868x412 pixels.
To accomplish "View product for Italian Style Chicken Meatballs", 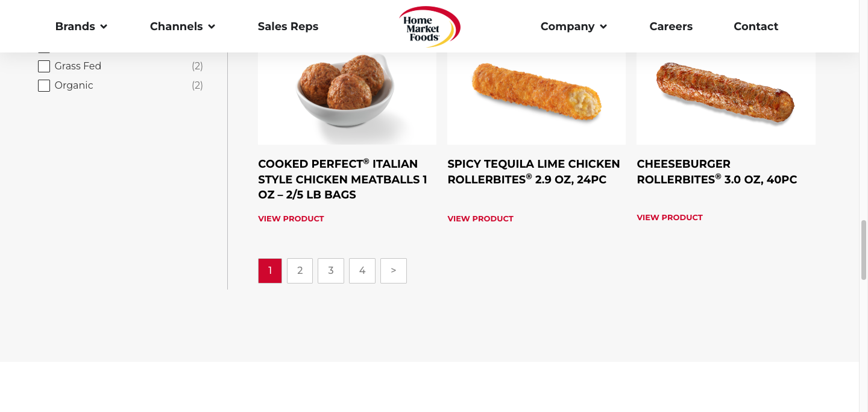I will 291,219.
